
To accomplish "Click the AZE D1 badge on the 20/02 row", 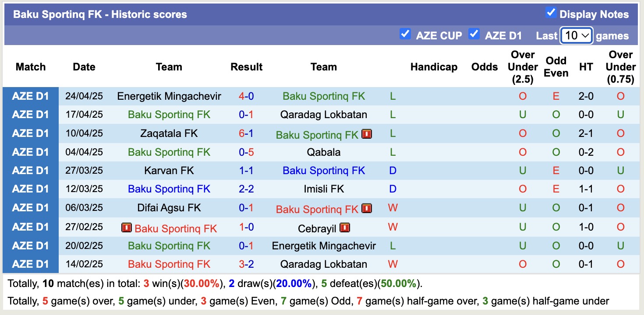I will 30,246.
